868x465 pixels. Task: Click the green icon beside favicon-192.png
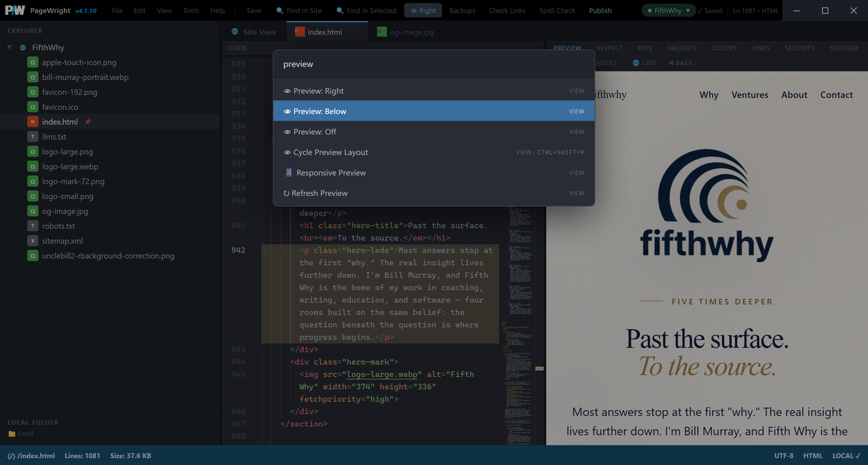coord(33,92)
